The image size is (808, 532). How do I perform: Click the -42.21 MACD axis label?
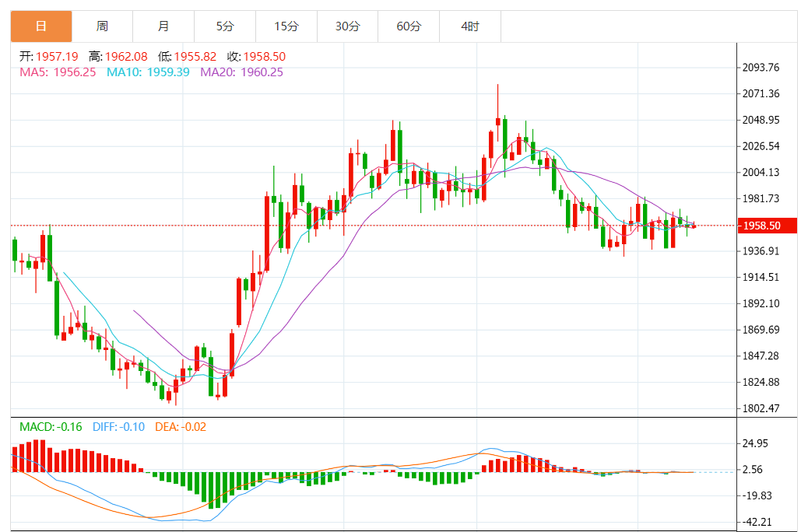[x=757, y=522]
